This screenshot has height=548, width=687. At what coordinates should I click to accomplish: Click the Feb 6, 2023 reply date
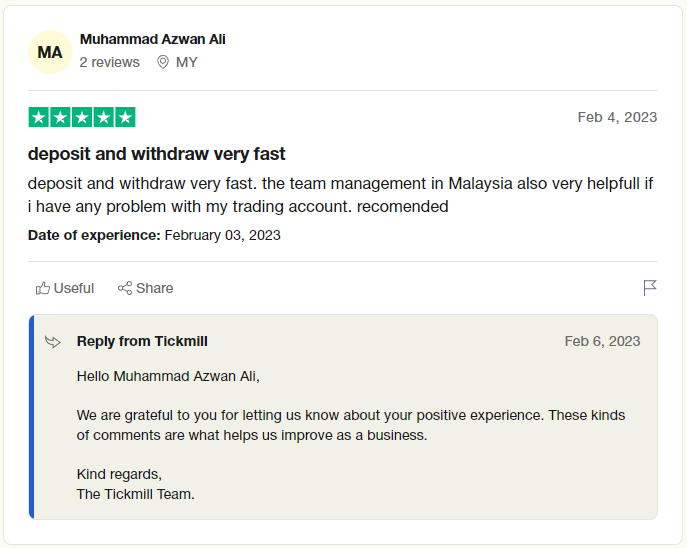pyautogui.click(x=602, y=341)
